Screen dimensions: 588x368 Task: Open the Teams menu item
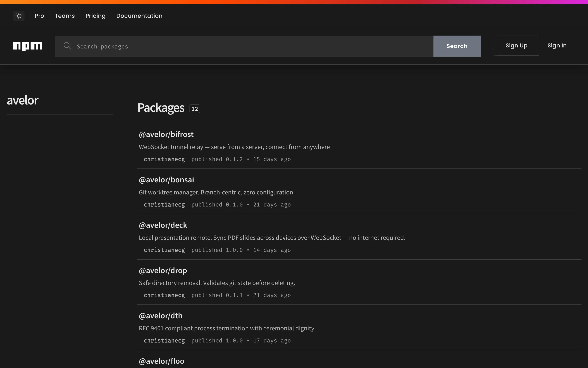tap(65, 16)
